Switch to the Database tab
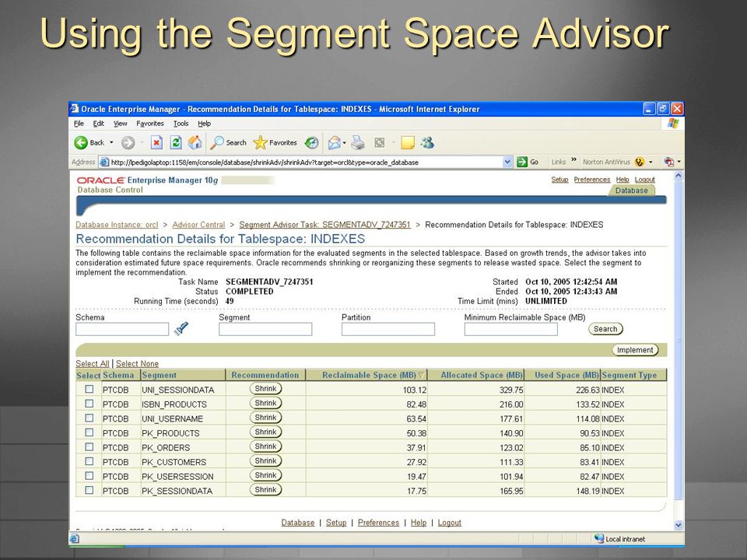The image size is (747, 560). [x=631, y=191]
